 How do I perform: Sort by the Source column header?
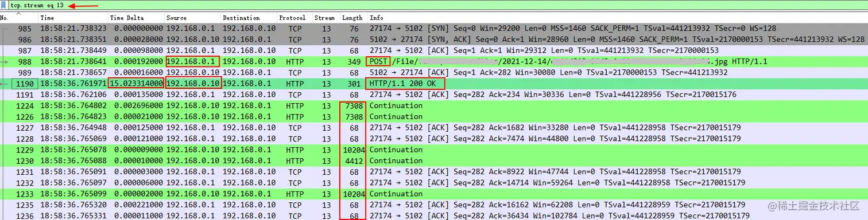(177, 18)
